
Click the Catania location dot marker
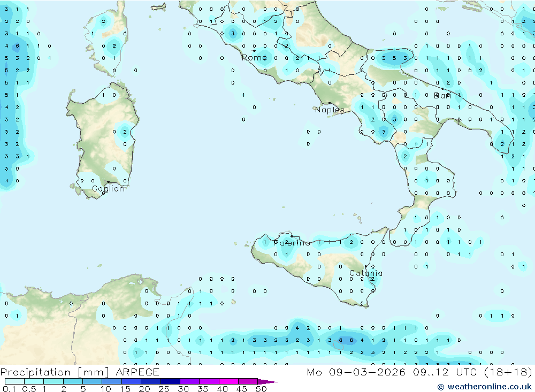pos(366,266)
